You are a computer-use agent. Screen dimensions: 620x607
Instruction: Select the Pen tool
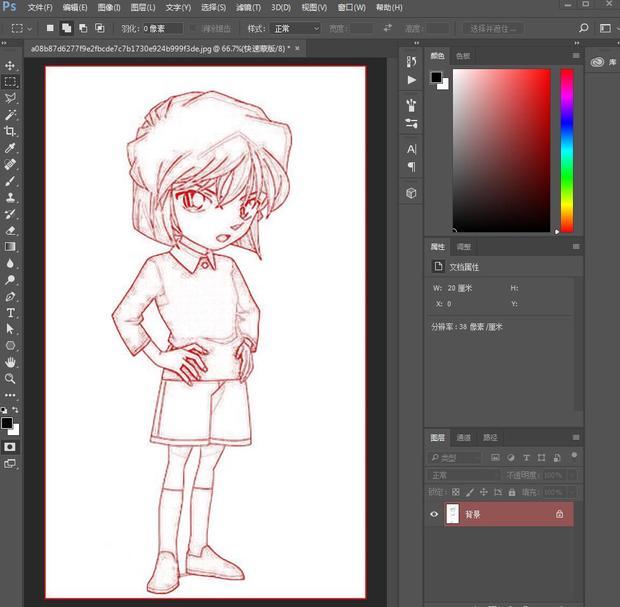pyautogui.click(x=10, y=297)
